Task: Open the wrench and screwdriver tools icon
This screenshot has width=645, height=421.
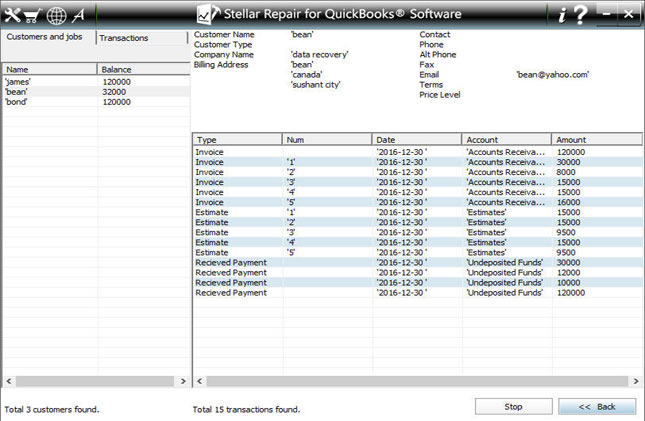Action: click(x=12, y=15)
